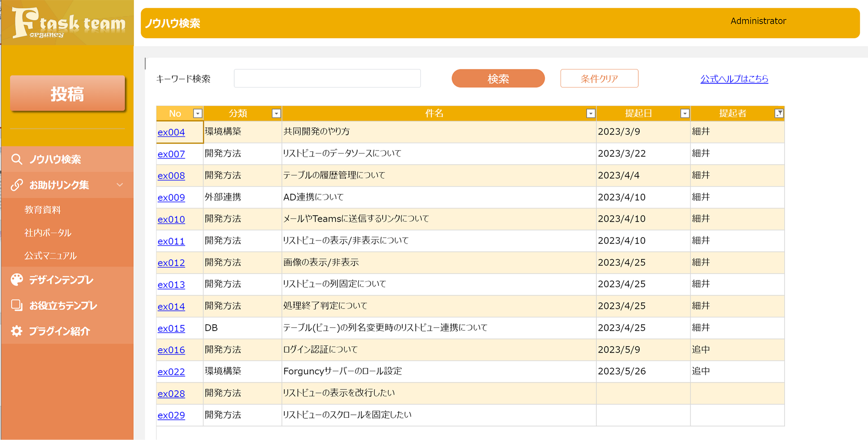Open the 公式マニュアル sidebar entry

tap(51, 256)
